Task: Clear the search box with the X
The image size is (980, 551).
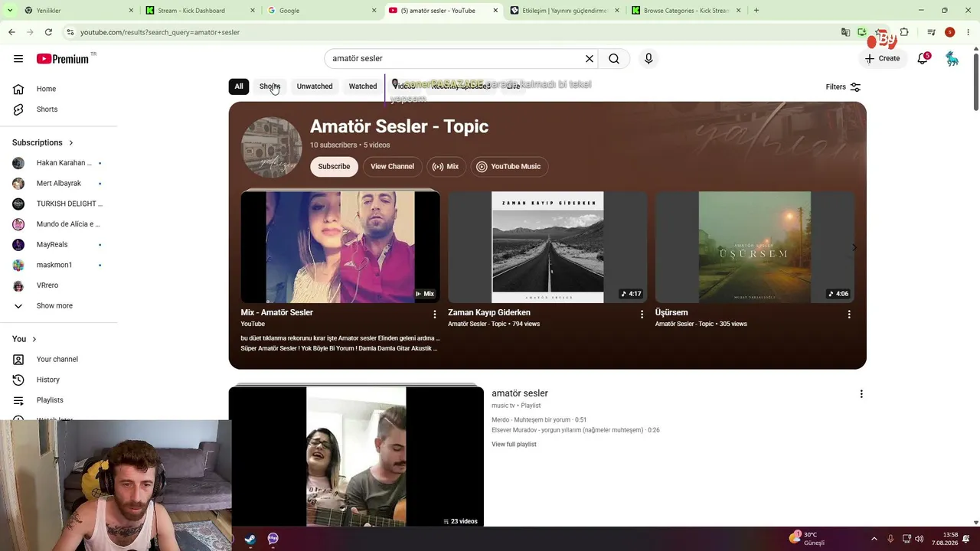Action: pyautogui.click(x=590, y=59)
